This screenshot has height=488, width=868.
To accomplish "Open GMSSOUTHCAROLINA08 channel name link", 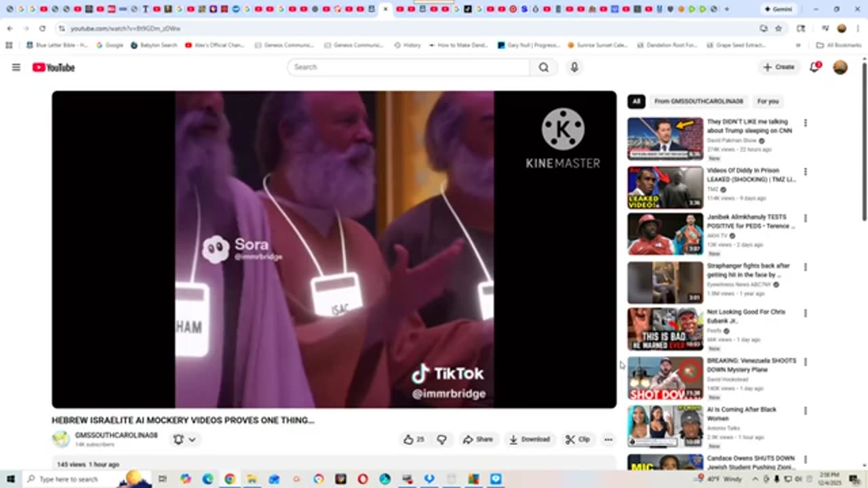I will click(116, 435).
